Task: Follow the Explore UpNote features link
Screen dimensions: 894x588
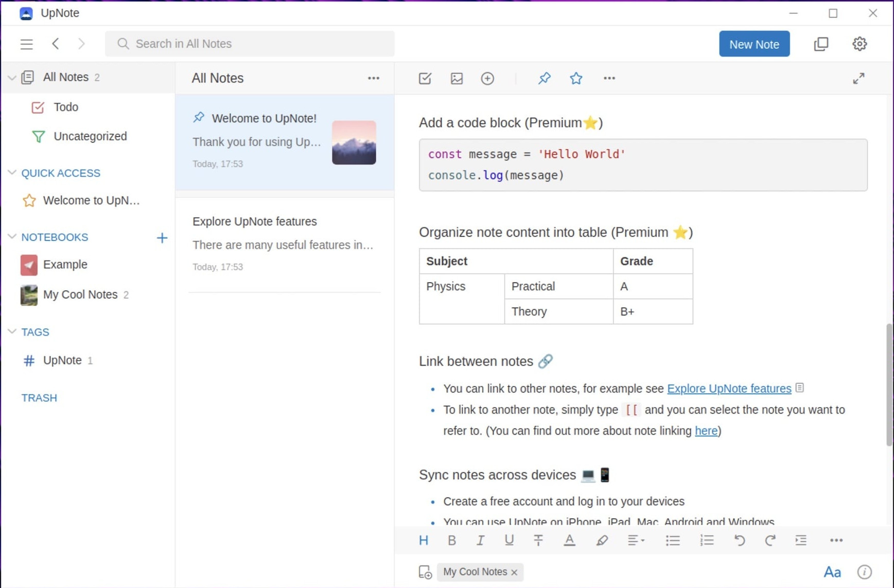Action: tap(729, 389)
